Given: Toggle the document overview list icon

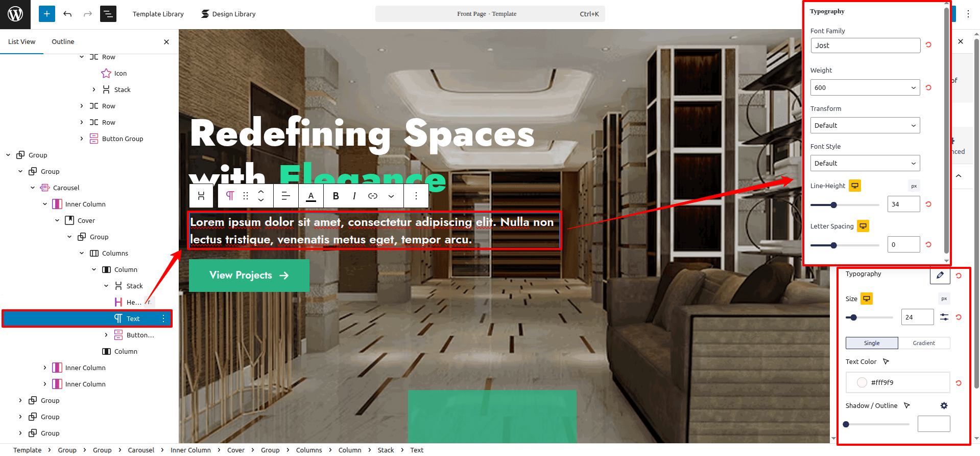Looking at the screenshot, I should tap(108, 14).
